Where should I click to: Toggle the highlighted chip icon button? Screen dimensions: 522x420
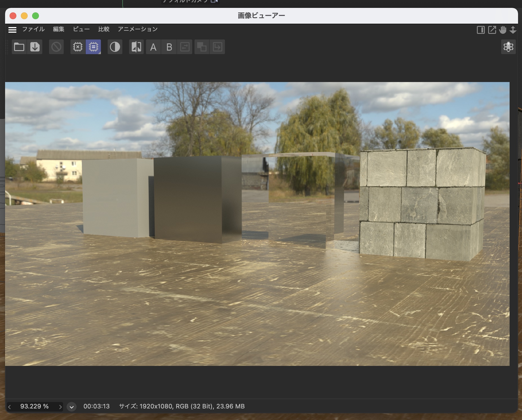[x=93, y=47]
